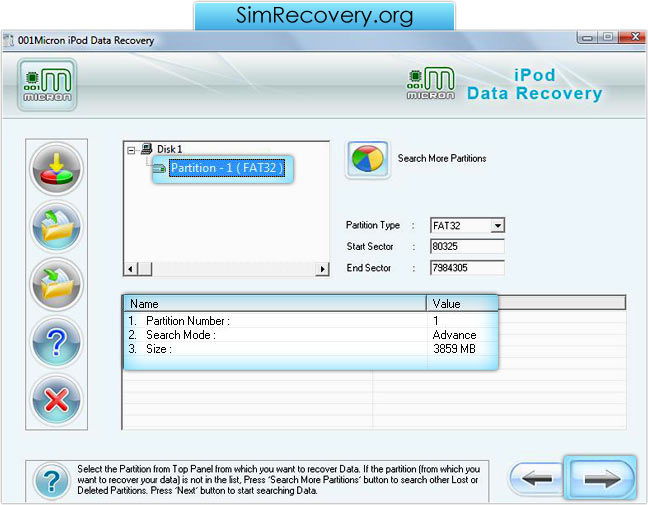Image resolution: width=648 pixels, height=505 pixels.
Task: Click the End Sector input field
Action: [467, 268]
